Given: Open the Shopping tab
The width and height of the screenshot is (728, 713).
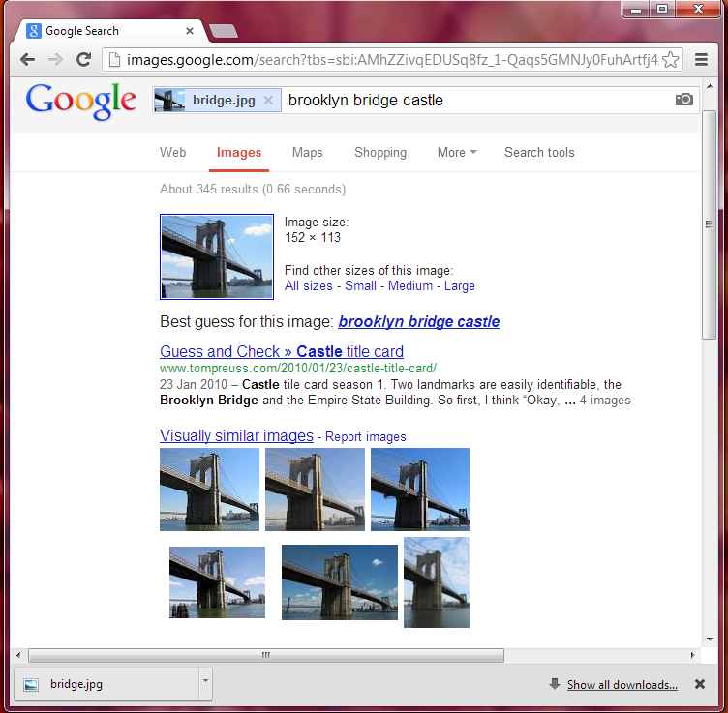Looking at the screenshot, I should click(x=380, y=153).
